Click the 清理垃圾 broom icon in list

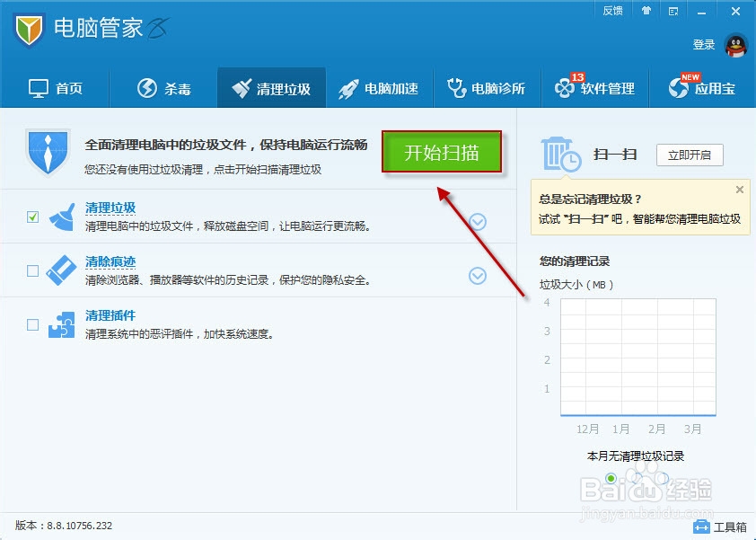[x=61, y=217]
